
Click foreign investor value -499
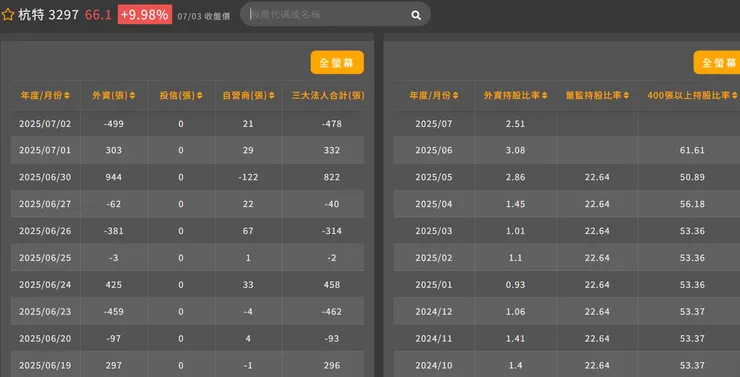114,124
